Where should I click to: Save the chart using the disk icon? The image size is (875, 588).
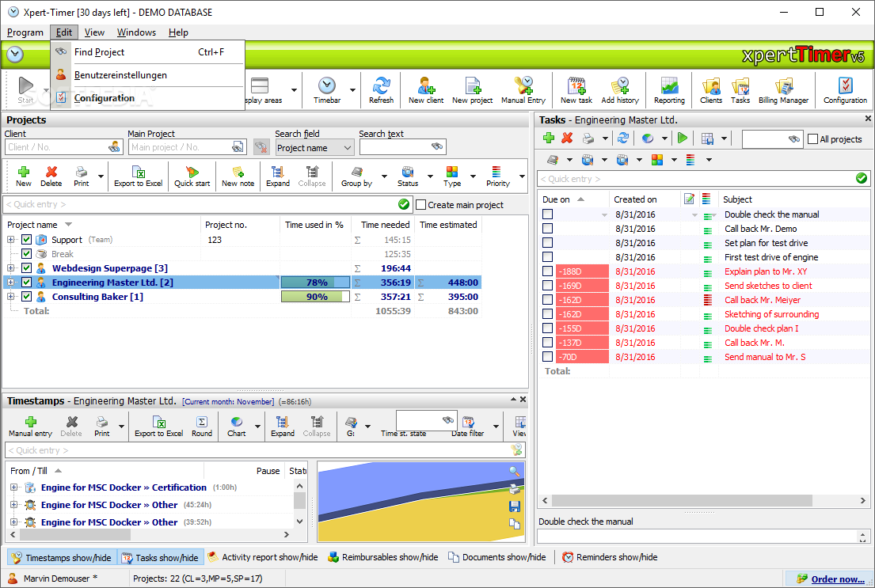pyautogui.click(x=515, y=506)
